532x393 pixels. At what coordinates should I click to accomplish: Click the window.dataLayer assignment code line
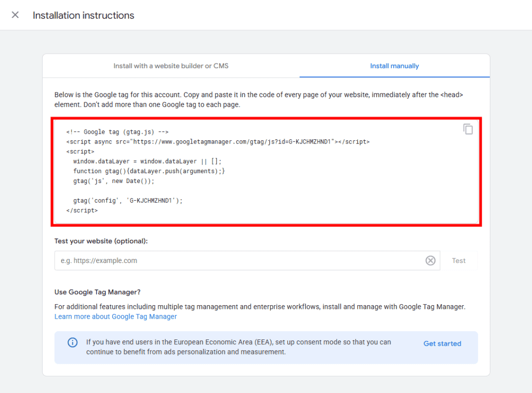(x=147, y=162)
